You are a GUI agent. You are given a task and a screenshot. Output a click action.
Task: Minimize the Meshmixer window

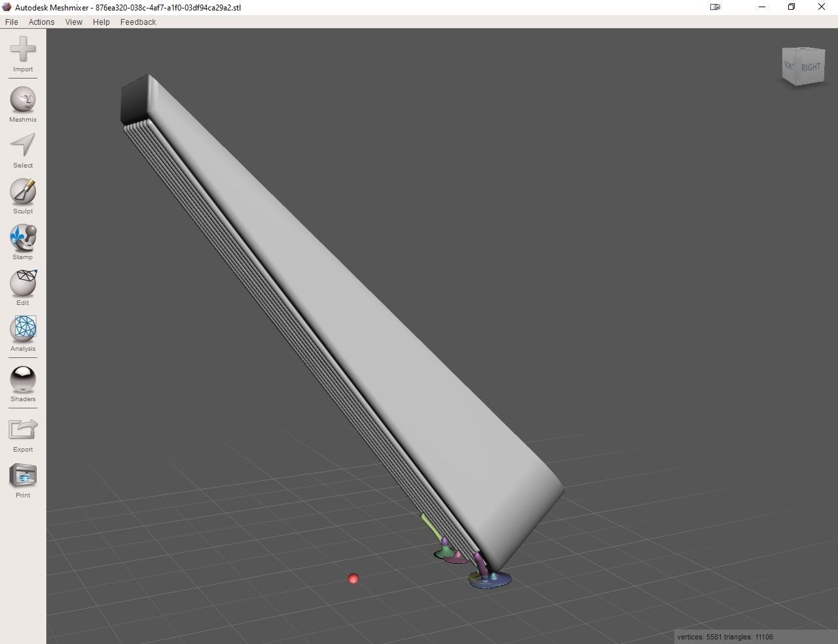pos(762,7)
